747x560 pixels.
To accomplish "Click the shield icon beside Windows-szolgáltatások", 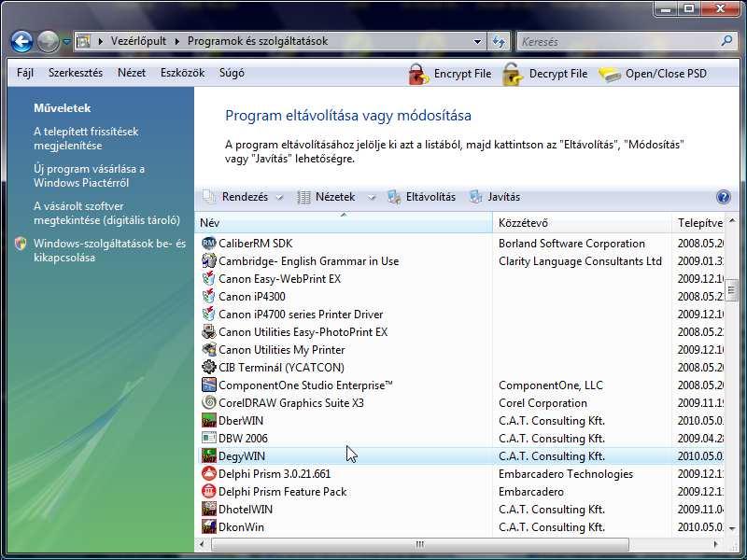I will (x=21, y=244).
